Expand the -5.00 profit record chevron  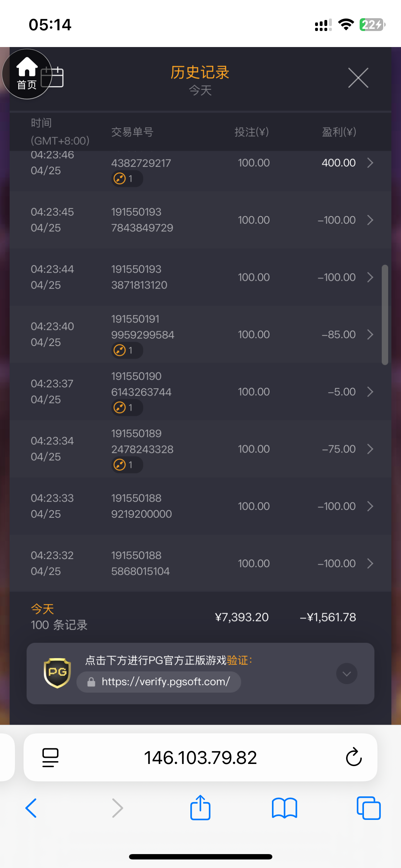[x=370, y=392]
